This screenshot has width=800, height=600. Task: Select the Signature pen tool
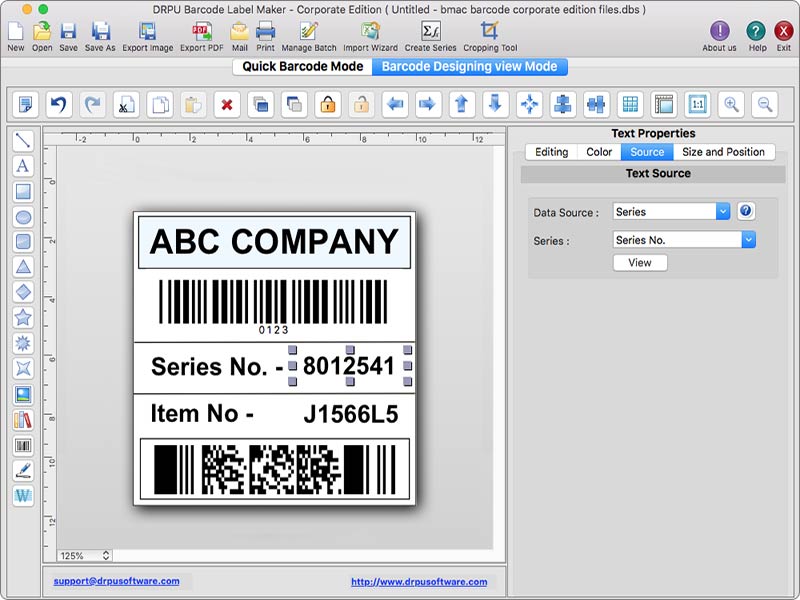tap(23, 470)
